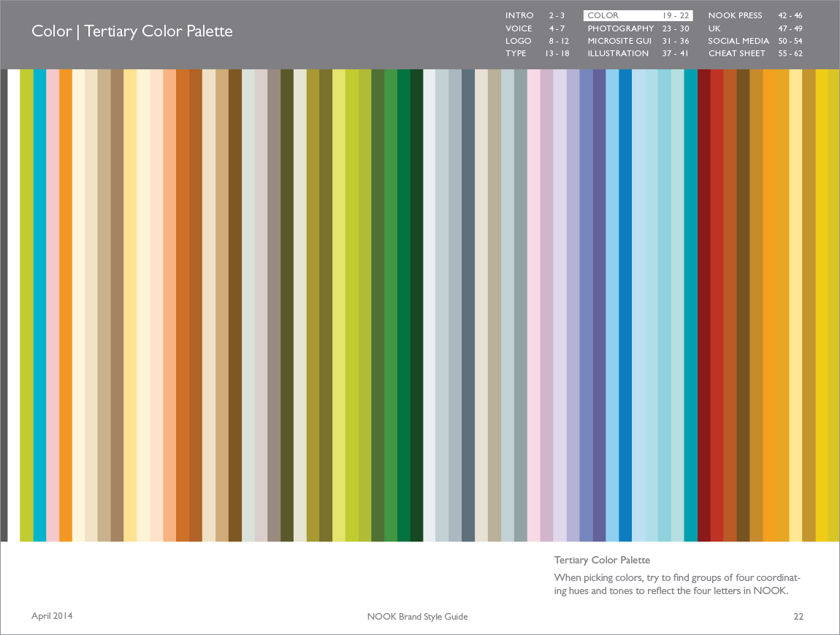Image resolution: width=840 pixels, height=635 pixels.
Task: Jump to the ILLUSTRATION section
Action: [x=618, y=53]
